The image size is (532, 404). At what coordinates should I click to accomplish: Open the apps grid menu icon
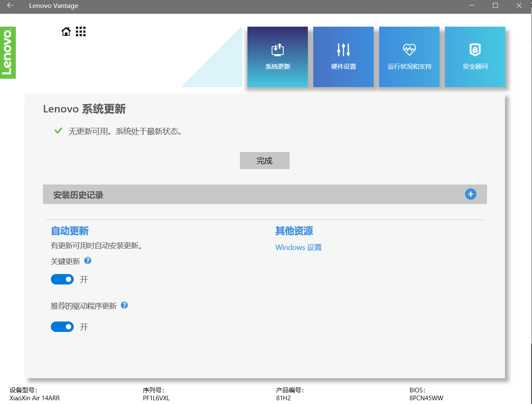tap(81, 32)
